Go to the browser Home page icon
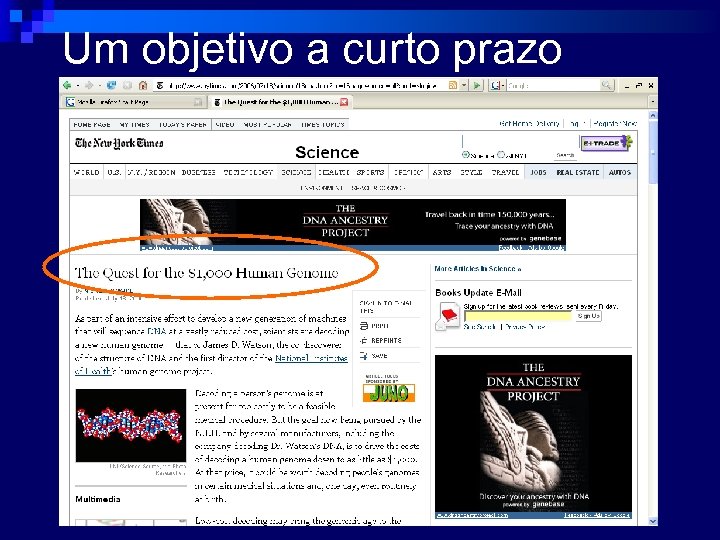720x540 pixels. (x=143, y=85)
